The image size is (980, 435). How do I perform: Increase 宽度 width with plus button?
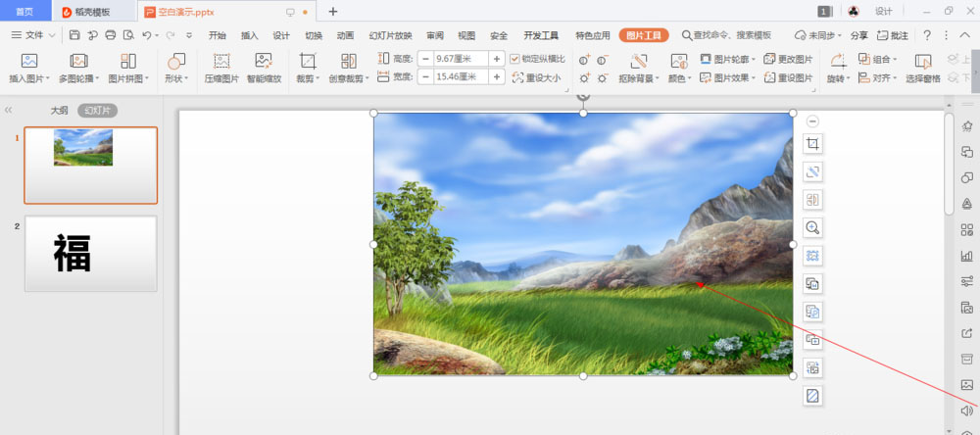[x=497, y=76]
